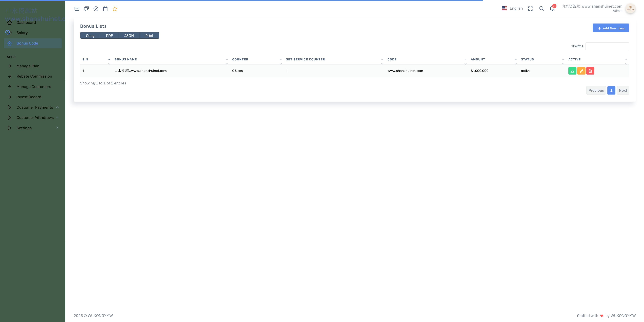Expand the Settings menu in the sidebar

click(x=24, y=128)
